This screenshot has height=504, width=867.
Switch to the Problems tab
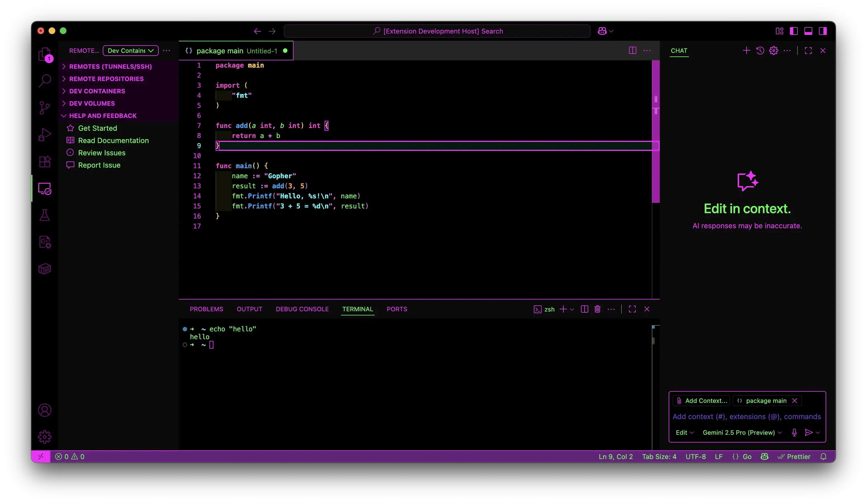click(206, 309)
